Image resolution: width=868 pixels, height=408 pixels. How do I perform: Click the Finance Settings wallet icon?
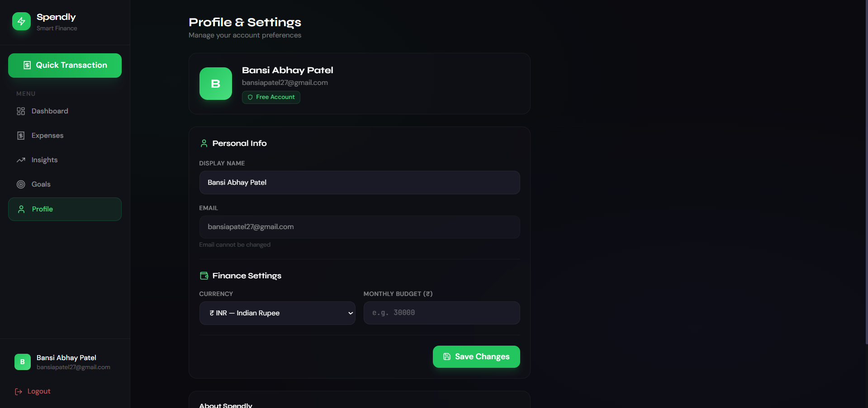[x=204, y=276]
